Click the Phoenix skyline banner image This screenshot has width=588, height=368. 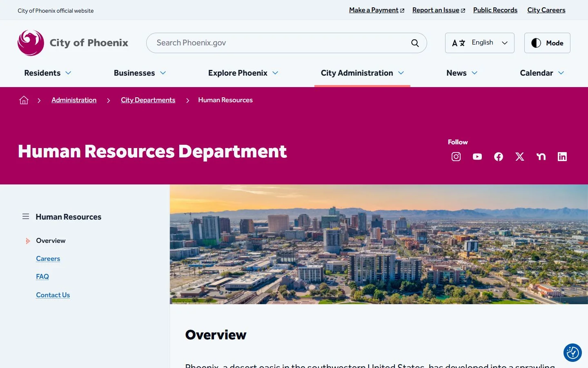point(379,244)
